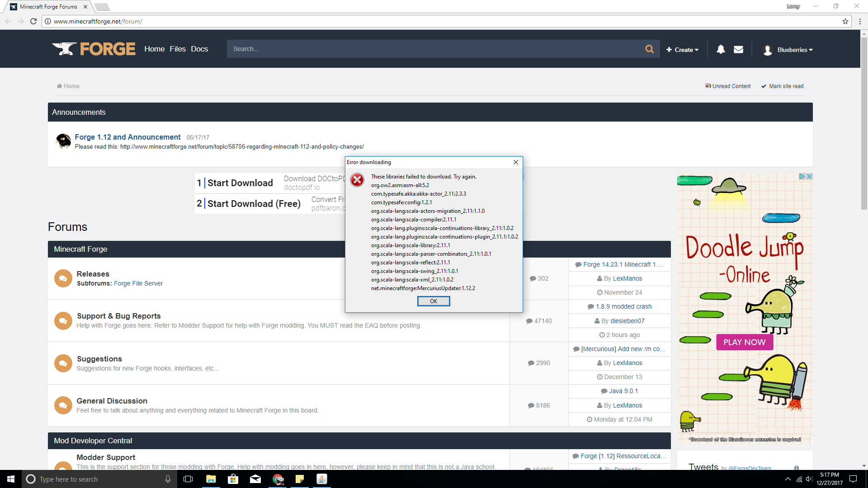Click Start Download ad link
Screen dimensions: 868x488
(x=240, y=183)
